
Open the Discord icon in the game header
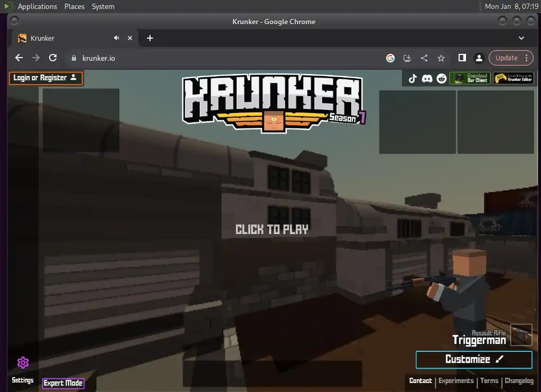pyautogui.click(x=427, y=78)
